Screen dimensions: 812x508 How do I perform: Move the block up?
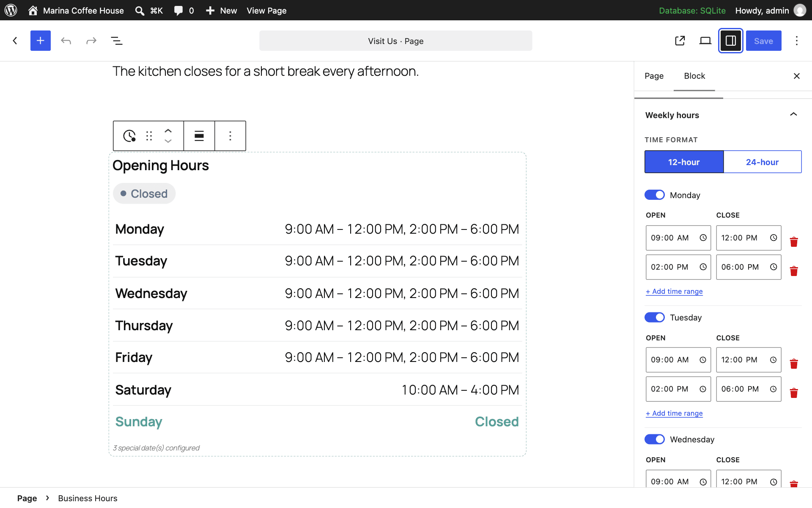(168, 131)
